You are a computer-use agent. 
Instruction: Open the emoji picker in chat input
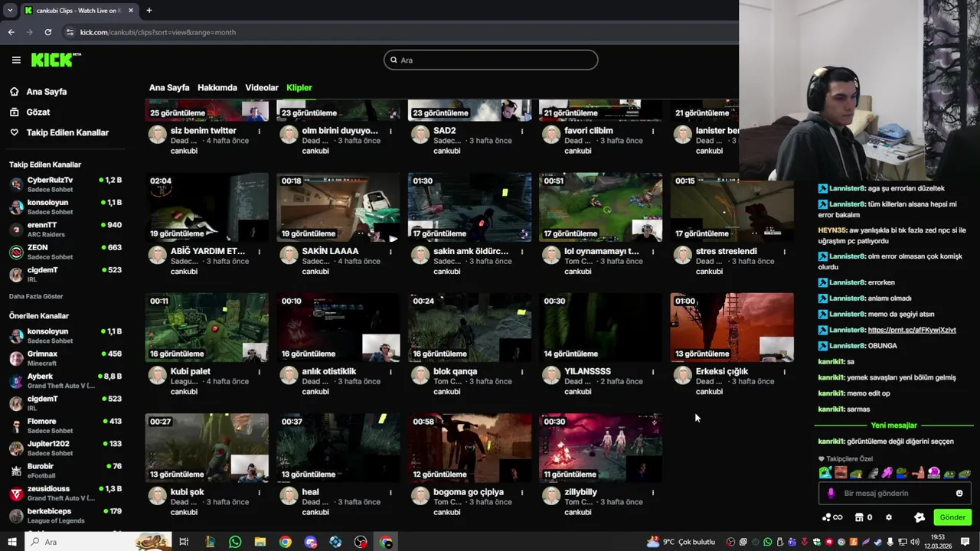pos(959,494)
